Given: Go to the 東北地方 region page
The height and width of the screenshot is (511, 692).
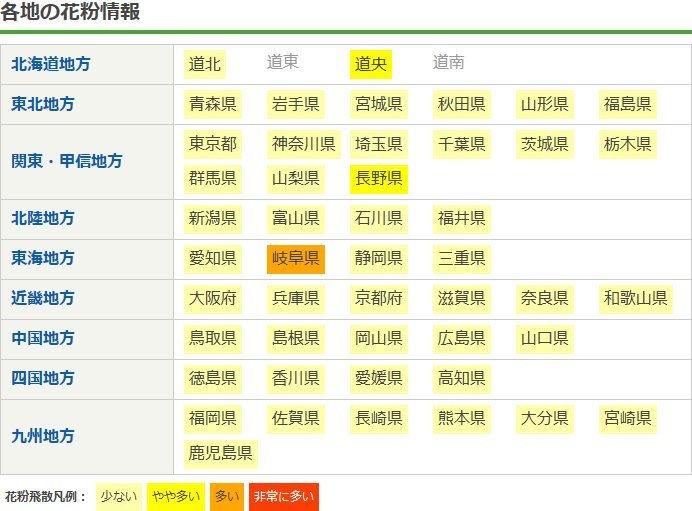Looking at the screenshot, I should pyautogui.click(x=43, y=104).
